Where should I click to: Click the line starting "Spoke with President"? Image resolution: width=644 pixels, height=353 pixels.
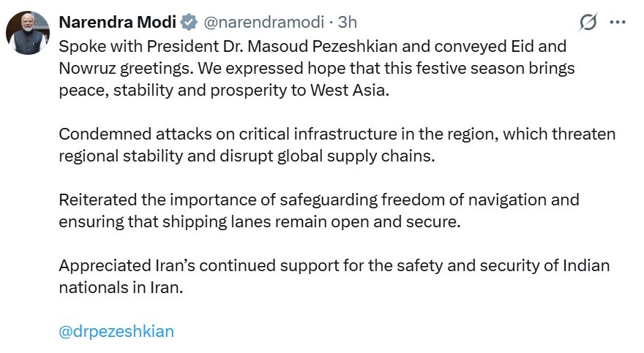[x=312, y=46]
